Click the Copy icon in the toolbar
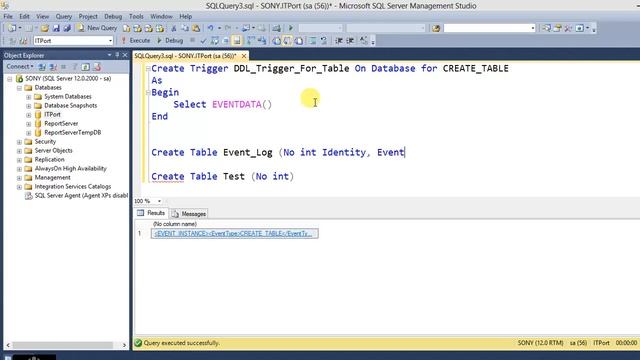The height and width of the screenshot is (360, 640). coord(185,28)
